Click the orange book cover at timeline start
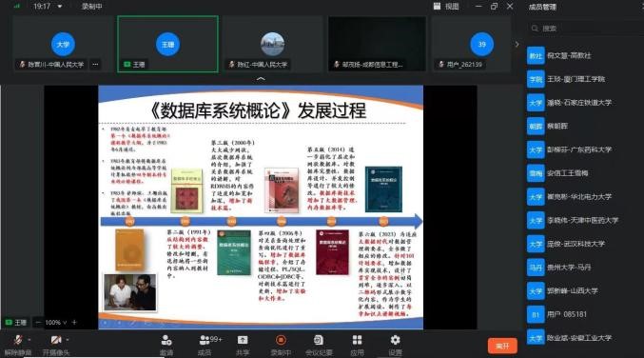This screenshot has height=358, width=644. pyautogui.click(x=129, y=249)
